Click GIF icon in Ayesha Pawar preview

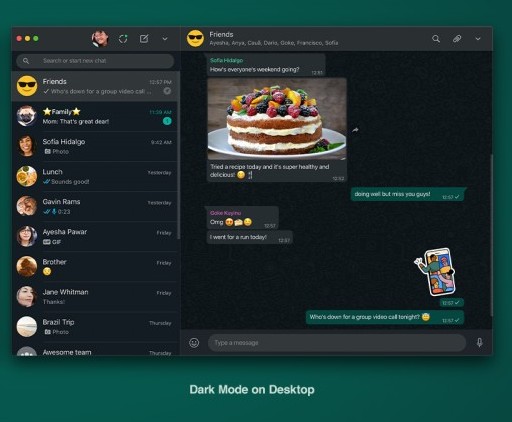tap(46, 242)
